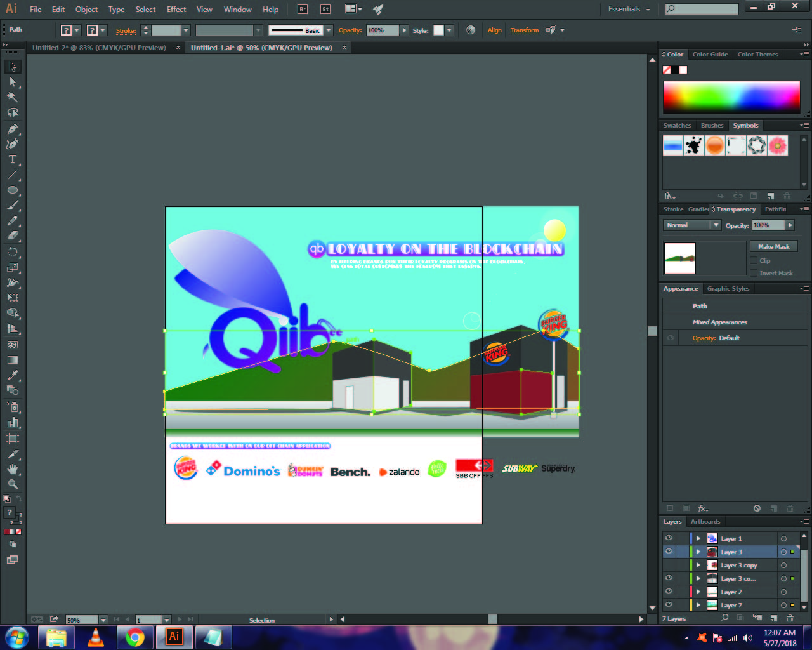Click the white swatch in Color panel
The height and width of the screenshot is (650, 812).
point(683,70)
